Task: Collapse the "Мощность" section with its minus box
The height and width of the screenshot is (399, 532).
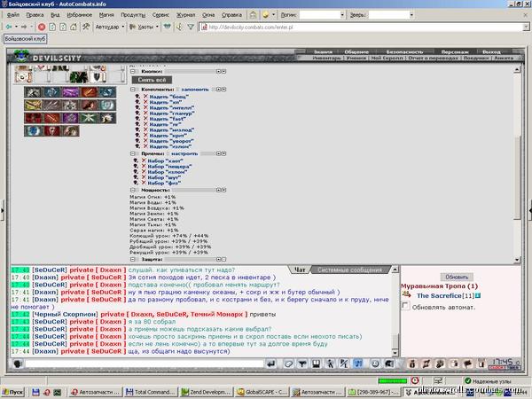Action: [133, 190]
